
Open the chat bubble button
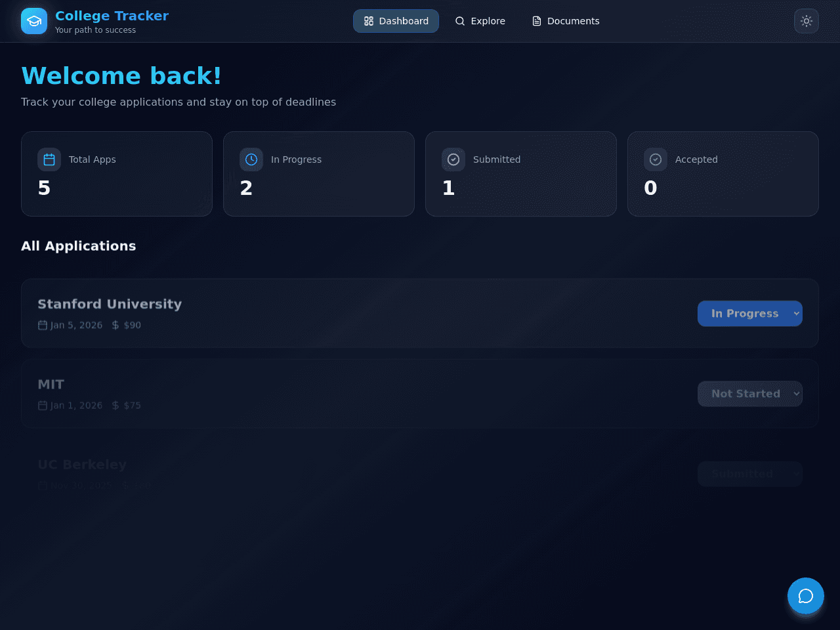pos(806,596)
